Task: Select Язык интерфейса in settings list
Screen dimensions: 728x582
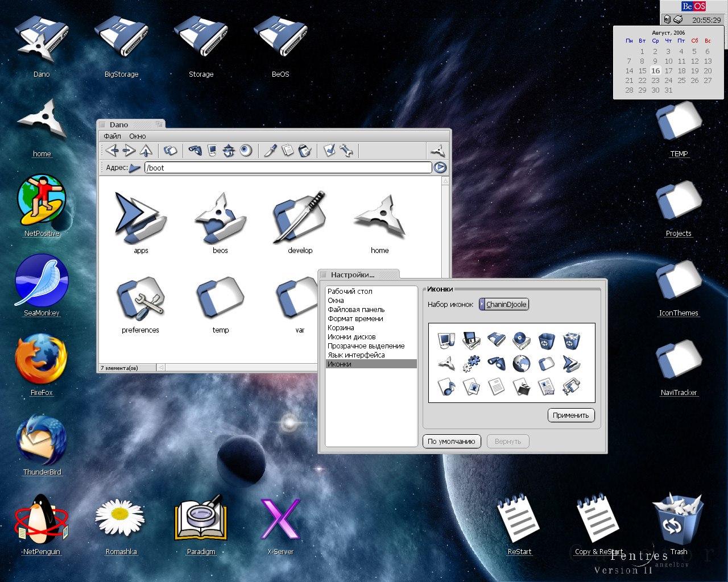Action: pos(371,355)
